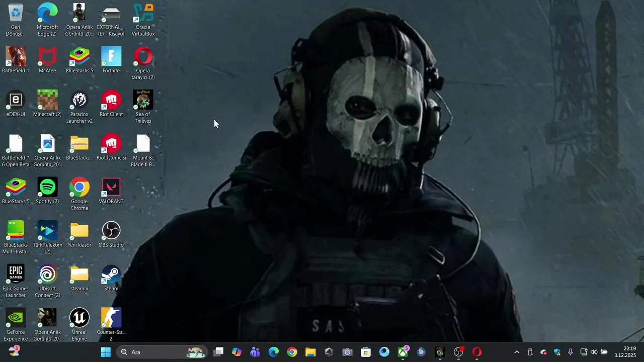Launch Ubisoft Connect (2) shortcut
Viewport: 644px width, 362px height.
pyautogui.click(x=47, y=282)
